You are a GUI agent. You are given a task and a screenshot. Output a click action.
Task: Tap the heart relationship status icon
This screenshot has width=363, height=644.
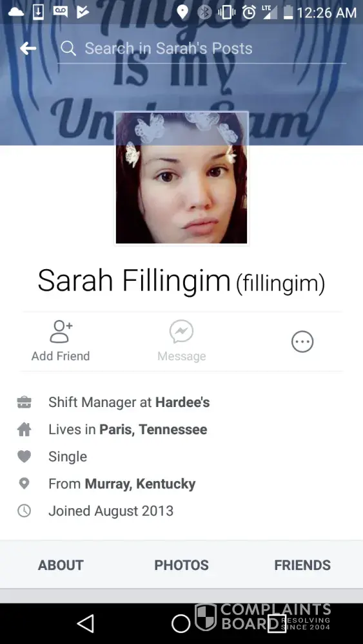[x=25, y=457]
